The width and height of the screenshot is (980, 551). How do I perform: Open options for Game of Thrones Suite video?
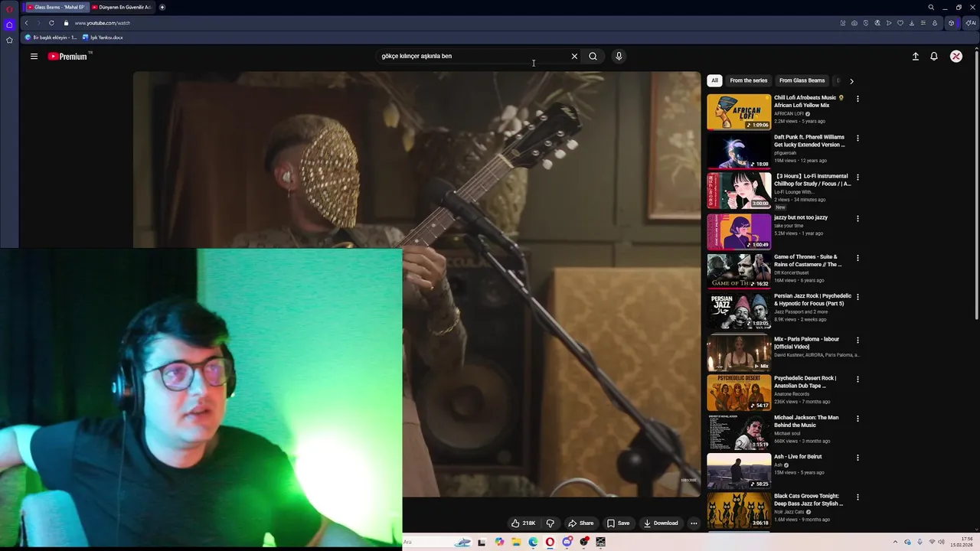coord(857,258)
